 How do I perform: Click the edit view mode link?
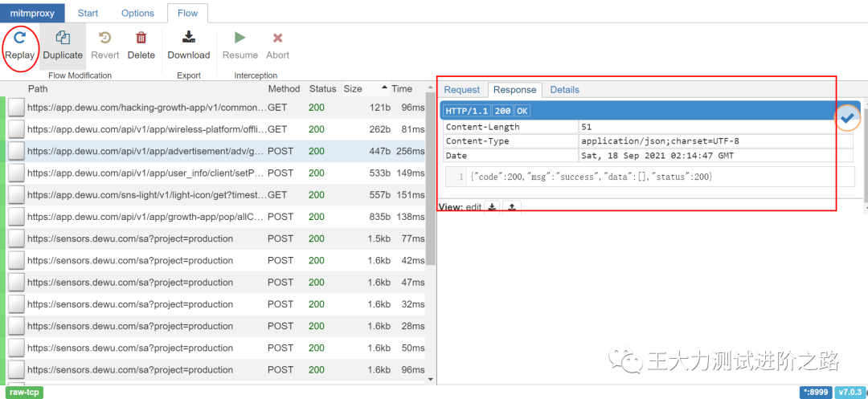pyautogui.click(x=474, y=206)
